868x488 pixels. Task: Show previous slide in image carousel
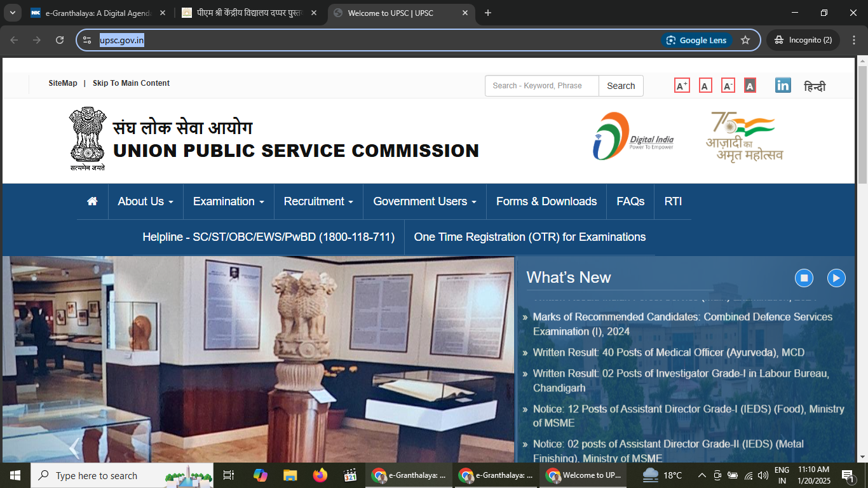(74, 448)
